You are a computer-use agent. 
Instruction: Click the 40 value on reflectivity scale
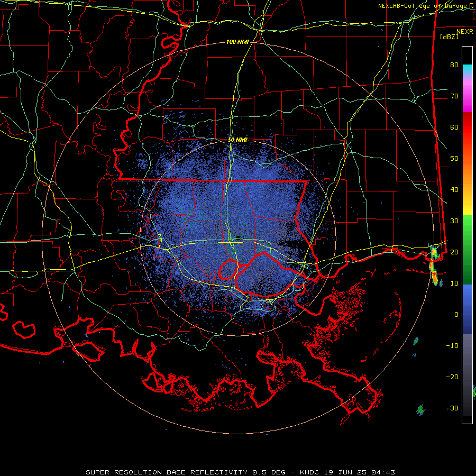pos(454,190)
